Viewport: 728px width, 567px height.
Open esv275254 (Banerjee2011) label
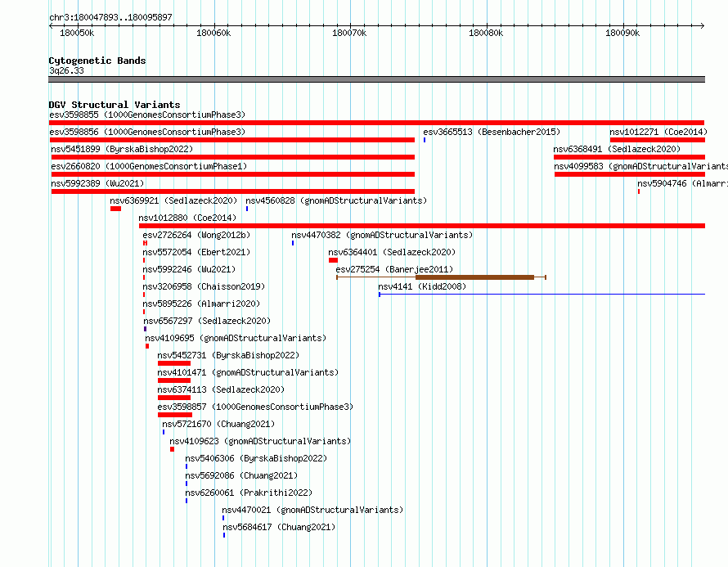[x=394, y=269]
